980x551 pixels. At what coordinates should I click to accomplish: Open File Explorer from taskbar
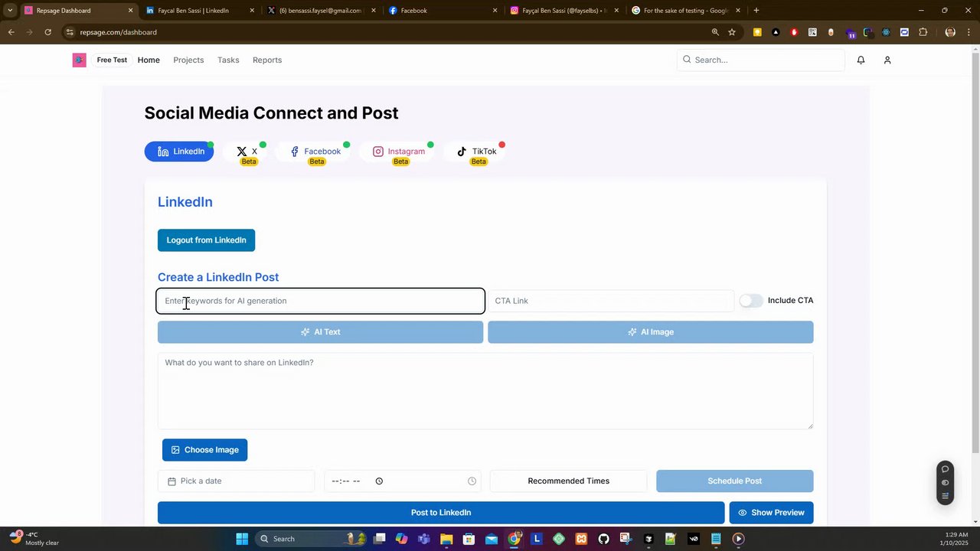click(x=446, y=539)
